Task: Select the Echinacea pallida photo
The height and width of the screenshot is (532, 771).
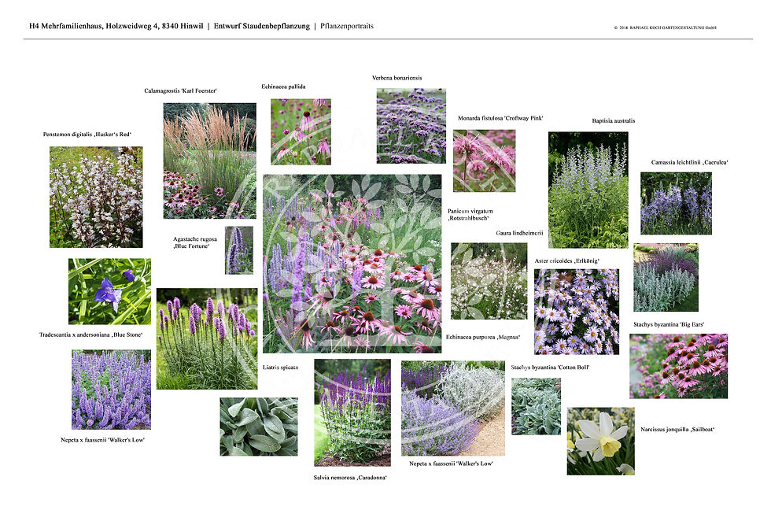Action: tap(301, 131)
